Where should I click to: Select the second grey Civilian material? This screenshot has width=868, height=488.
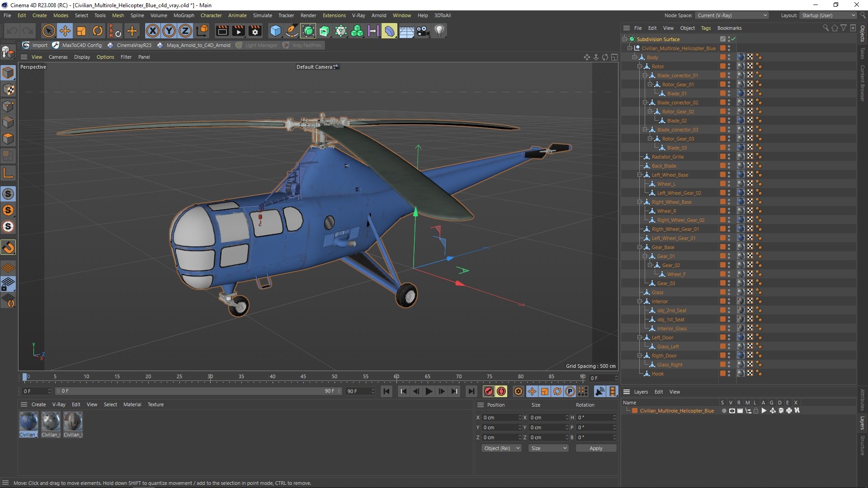click(x=51, y=424)
